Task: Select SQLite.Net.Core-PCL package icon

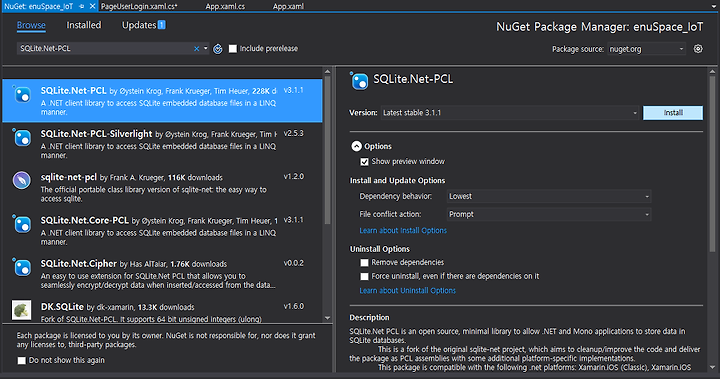Action: tap(22, 224)
